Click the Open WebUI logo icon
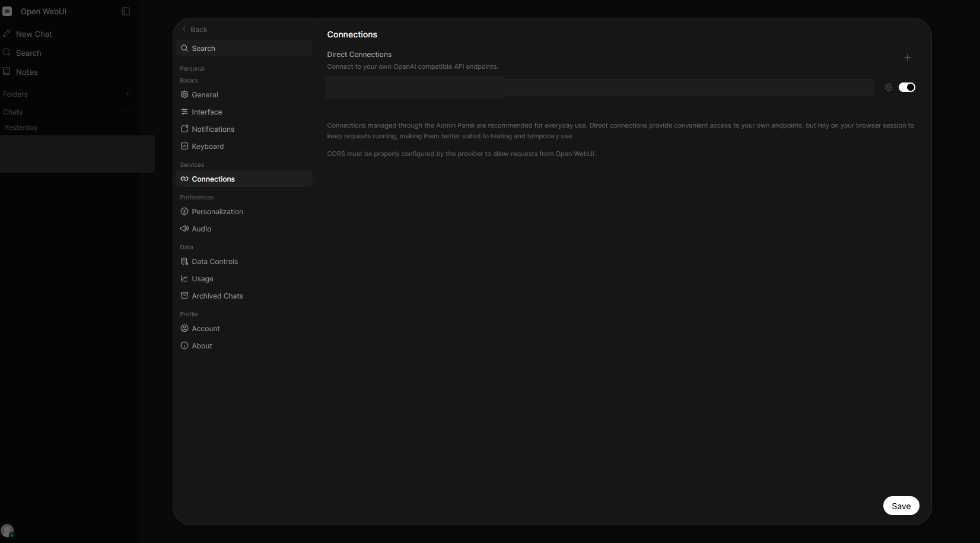This screenshot has height=543, width=980. point(7,11)
